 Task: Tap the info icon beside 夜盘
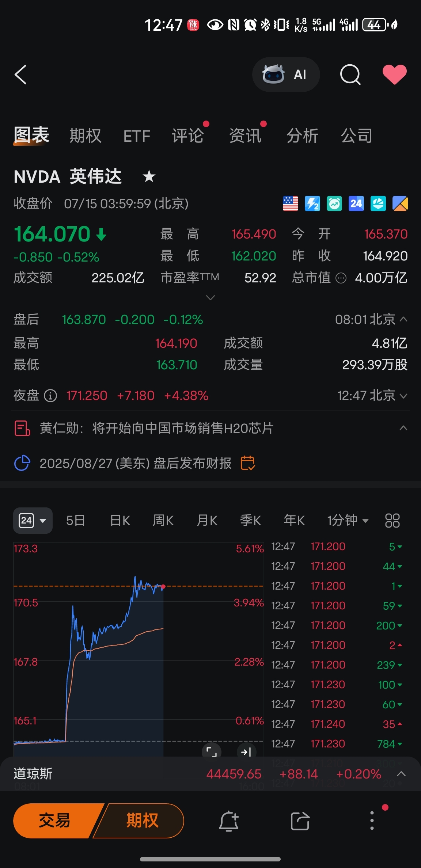[x=50, y=396]
